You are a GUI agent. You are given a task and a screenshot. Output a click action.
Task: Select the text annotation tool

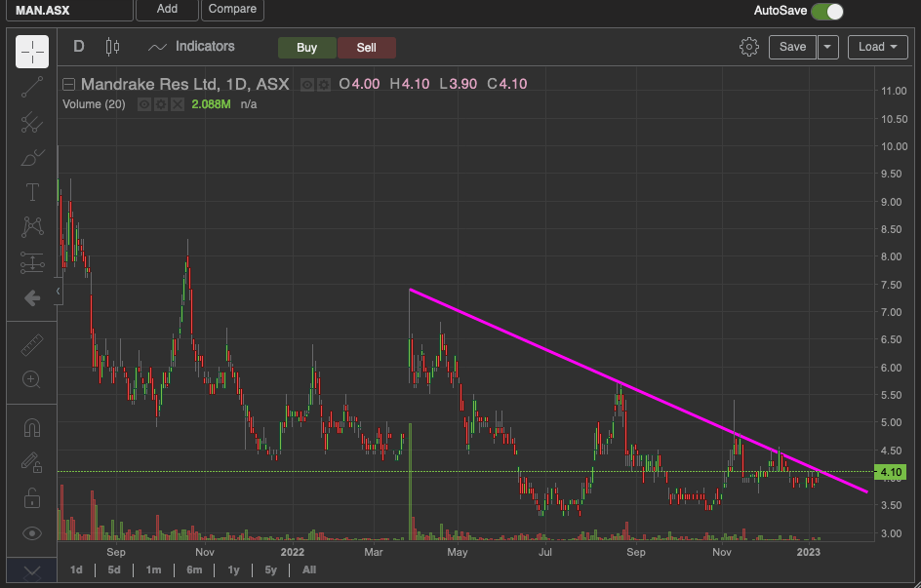[x=32, y=192]
